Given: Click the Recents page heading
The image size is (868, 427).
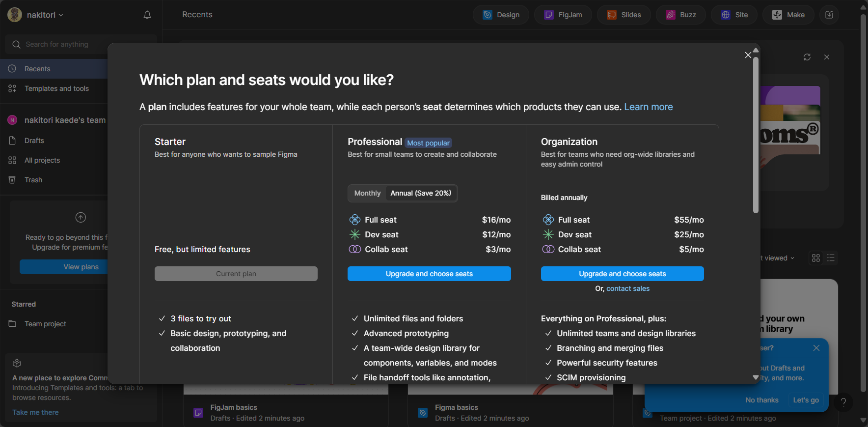Looking at the screenshot, I should coord(197,15).
